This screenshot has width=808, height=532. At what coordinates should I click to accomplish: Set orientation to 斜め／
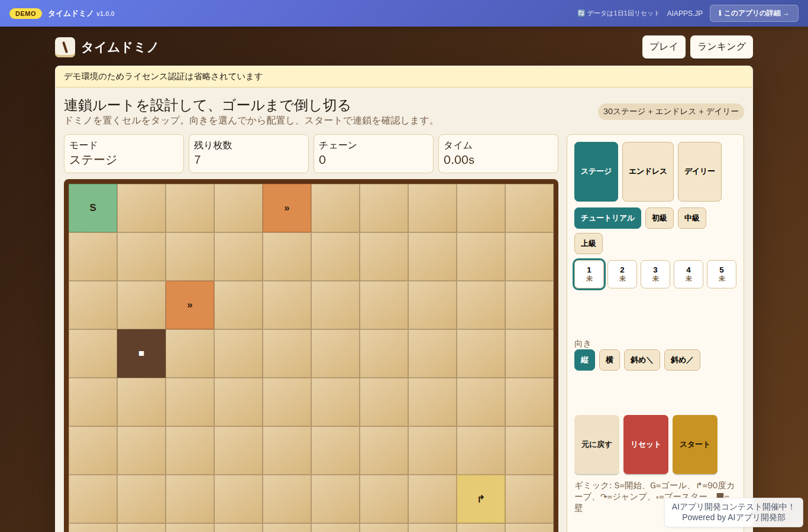coord(682,360)
